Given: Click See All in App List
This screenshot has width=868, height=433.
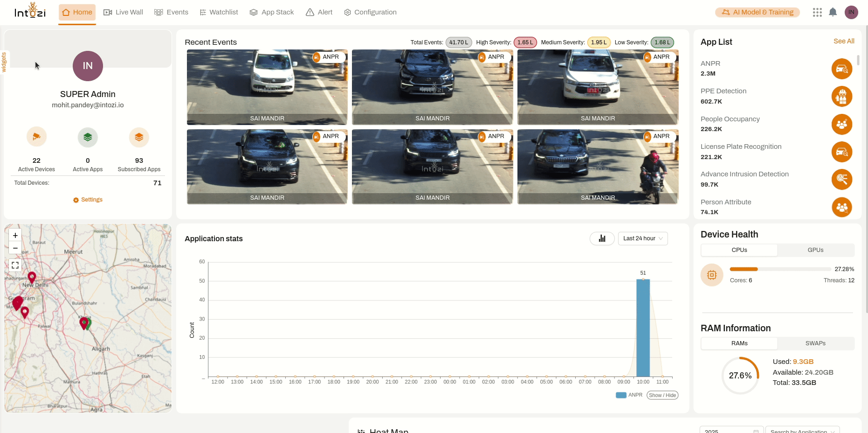Looking at the screenshot, I should pyautogui.click(x=843, y=41).
